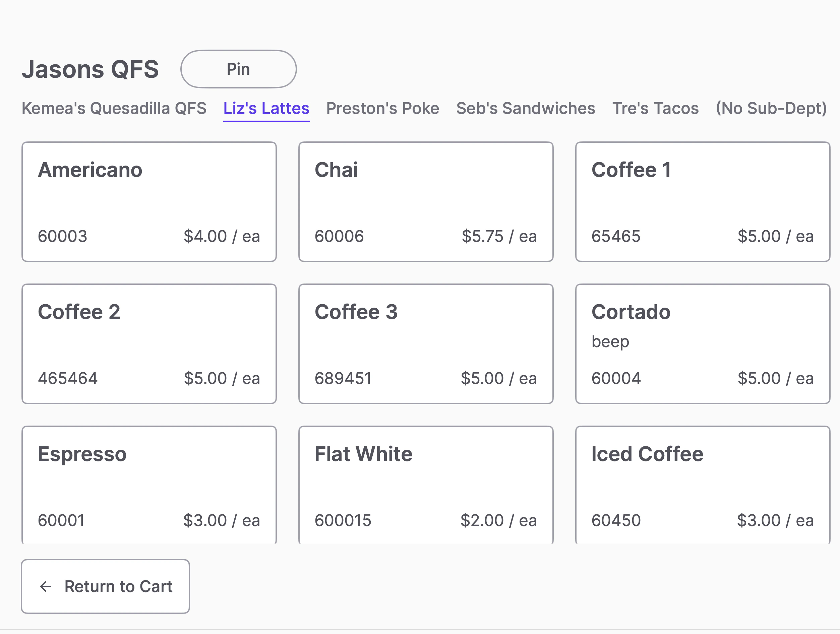Add Americano item to cart

[x=149, y=202]
